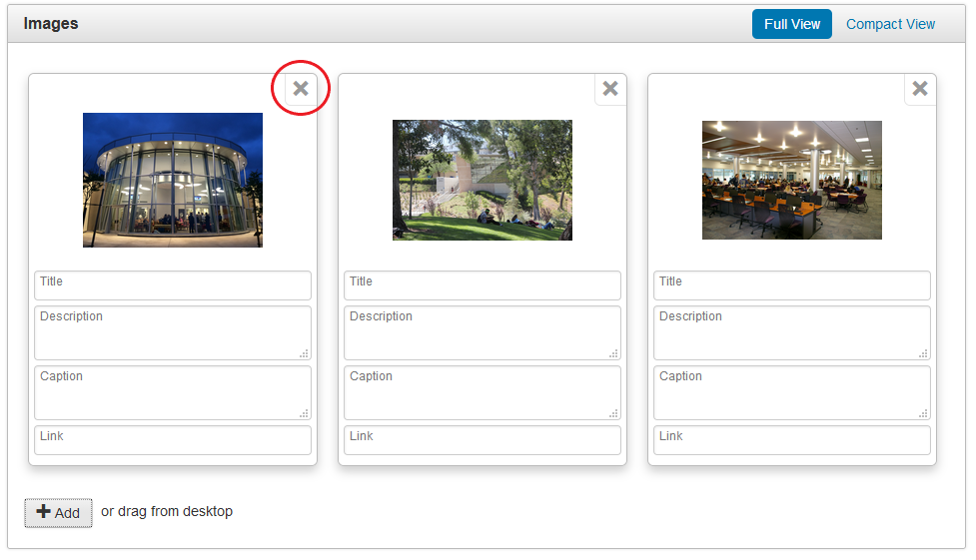Focus Caption field of rotunda image card
Viewport: 976px width, 560px height.
(x=173, y=392)
